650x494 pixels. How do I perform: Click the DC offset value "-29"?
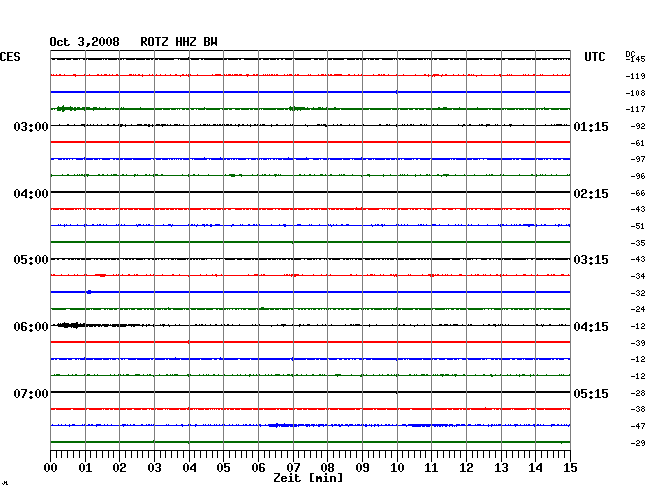pos(638,443)
